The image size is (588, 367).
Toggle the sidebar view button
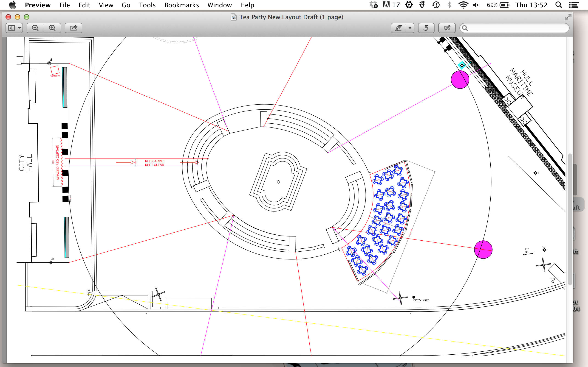12,28
